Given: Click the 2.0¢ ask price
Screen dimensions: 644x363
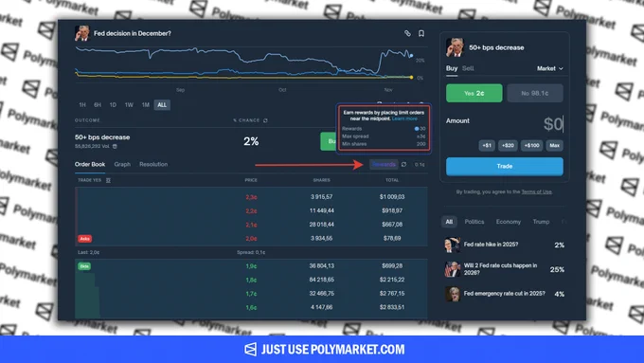Looking at the screenshot, I should tap(251, 239).
